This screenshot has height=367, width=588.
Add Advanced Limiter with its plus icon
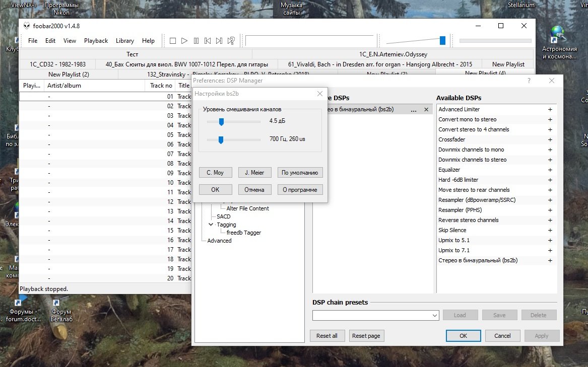pyautogui.click(x=550, y=109)
